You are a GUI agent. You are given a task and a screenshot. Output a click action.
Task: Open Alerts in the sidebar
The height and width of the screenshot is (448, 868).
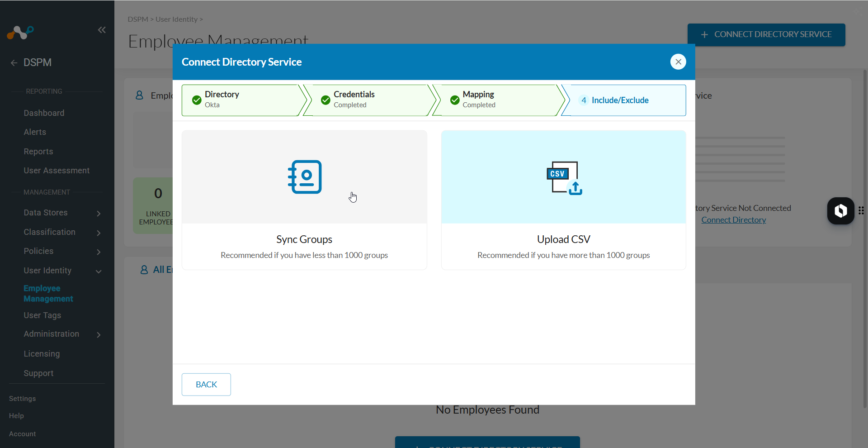(x=35, y=132)
